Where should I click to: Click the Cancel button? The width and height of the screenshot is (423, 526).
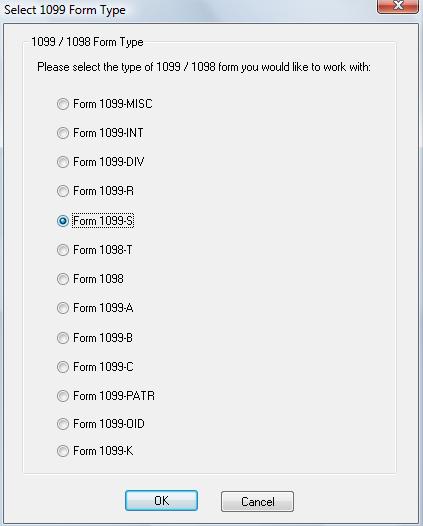coord(257,502)
